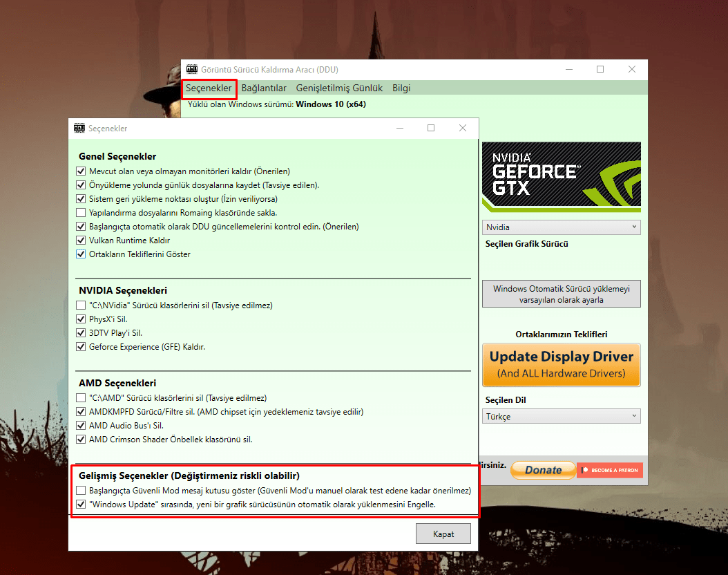Viewport: 728px width, 575px height.
Task: Click the NVIDIA GeForce GTX logo image
Action: coord(562,177)
